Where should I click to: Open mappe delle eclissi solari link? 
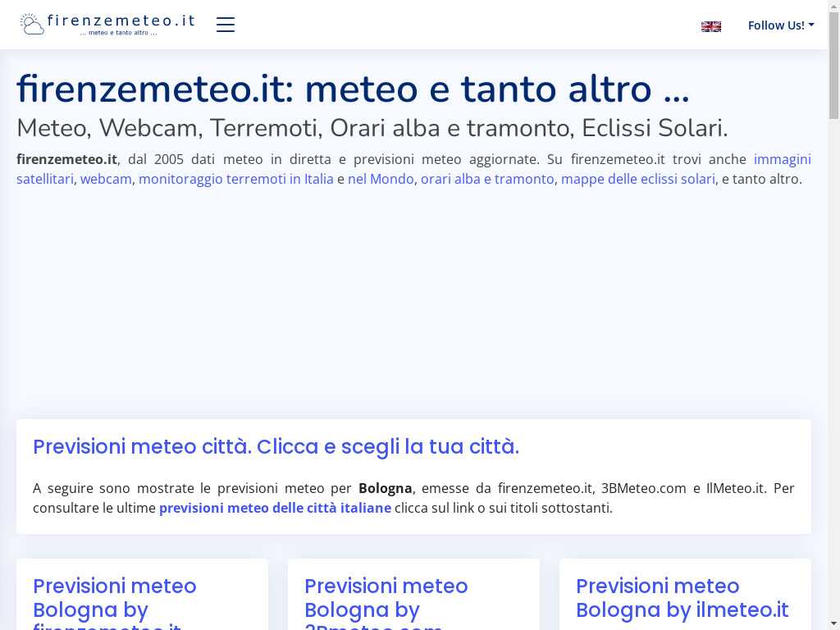638,179
